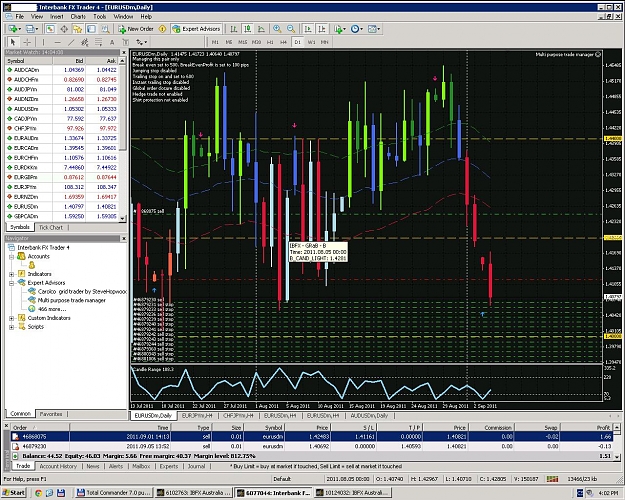This screenshot has height=500, width=625.
Task: Zoom out on the chart
Action: pyautogui.click(x=291, y=29)
